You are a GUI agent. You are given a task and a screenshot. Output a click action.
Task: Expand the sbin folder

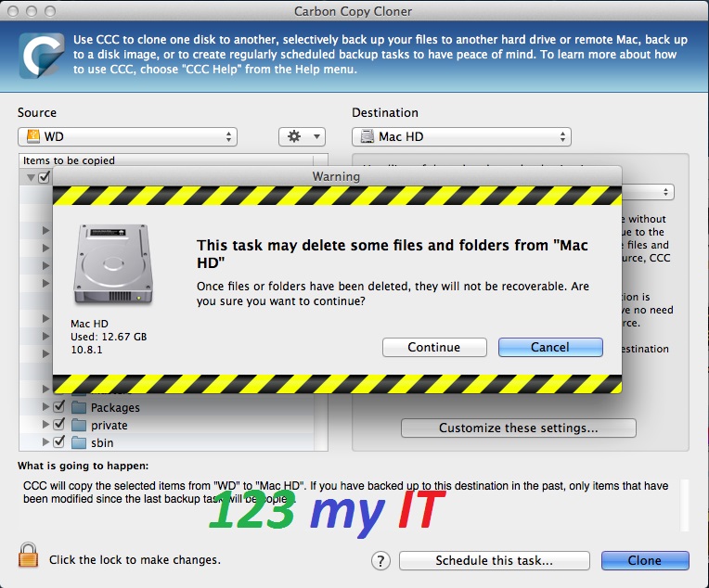tap(45, 442)
